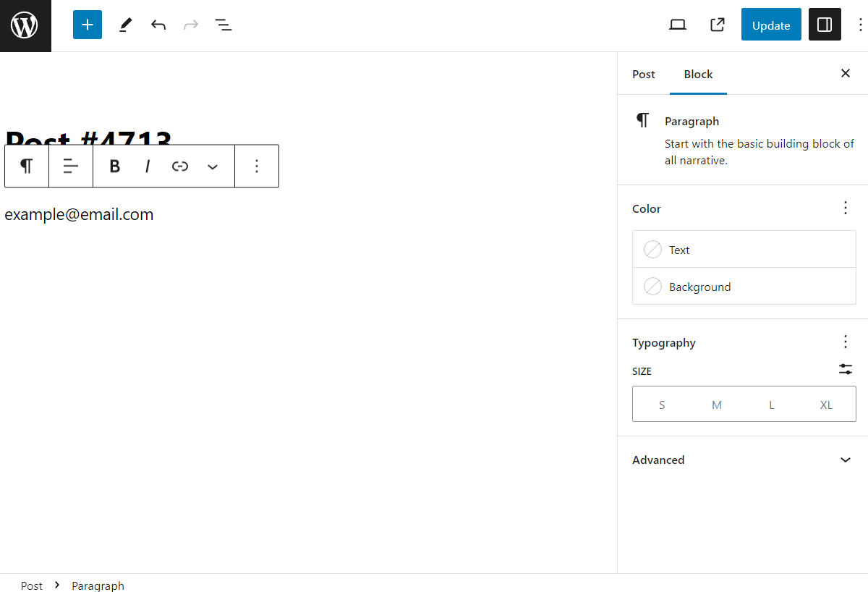Preview the post in a new tab
The image size is (868, 592).
(717, 24)
